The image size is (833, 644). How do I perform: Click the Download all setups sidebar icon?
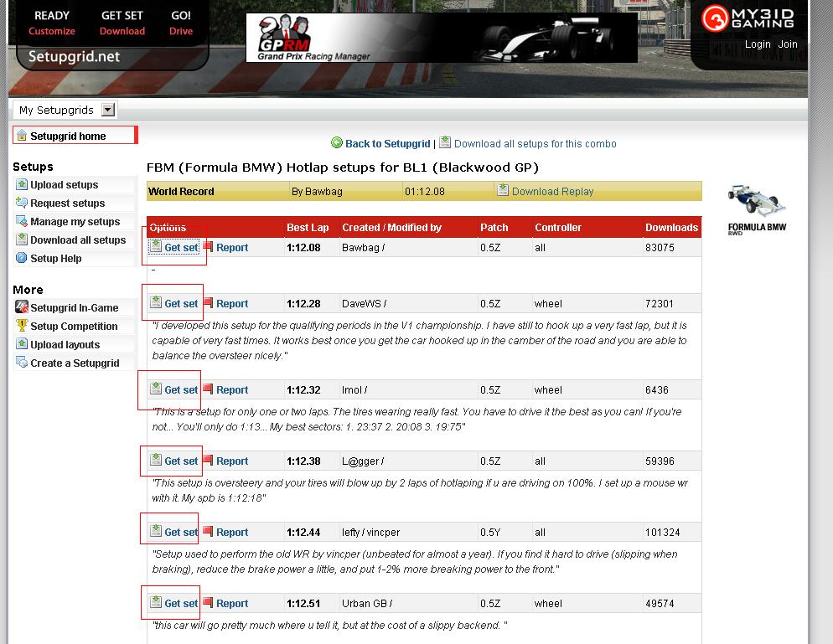point(22,240)
